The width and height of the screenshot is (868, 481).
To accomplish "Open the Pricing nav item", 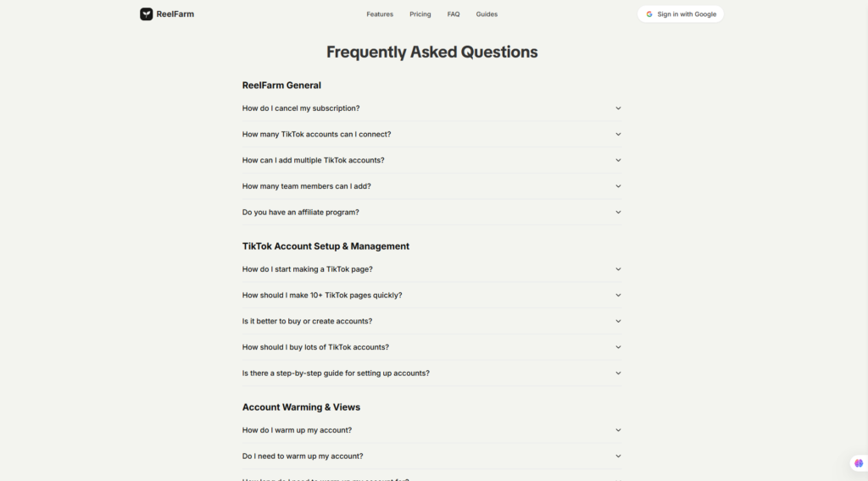I will coord(420,14).
